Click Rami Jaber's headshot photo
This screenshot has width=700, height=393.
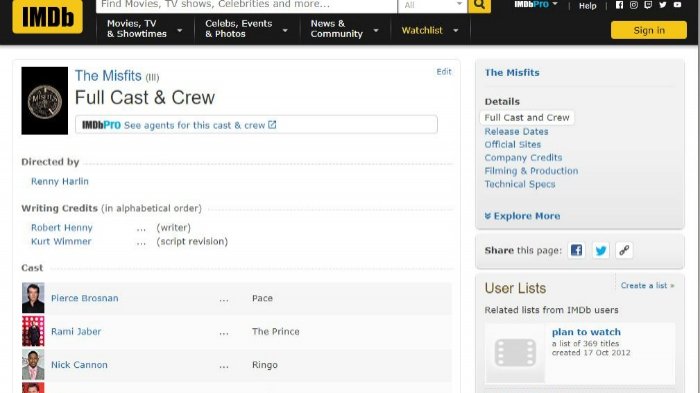tap(33, 331)
